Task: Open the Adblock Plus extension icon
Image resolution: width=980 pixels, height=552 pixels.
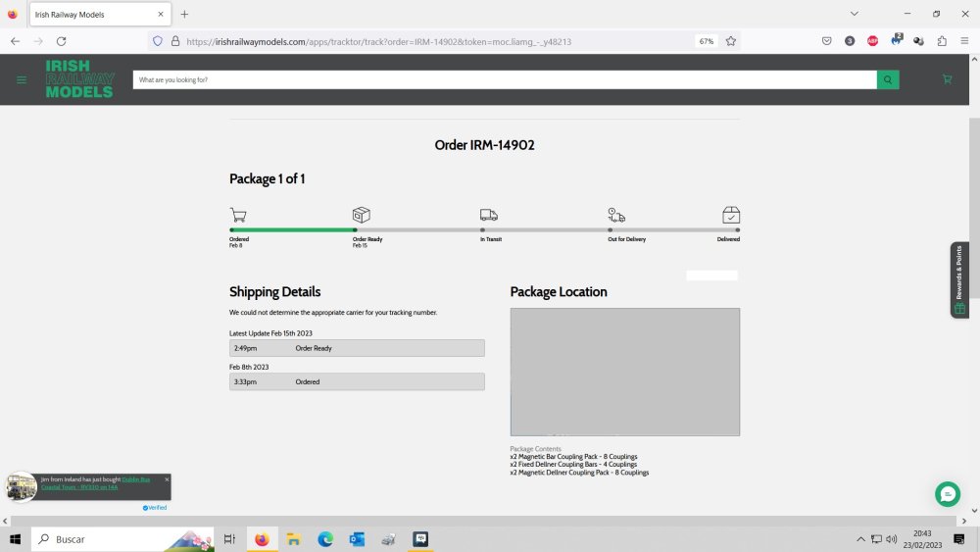Action: [872, 41]
